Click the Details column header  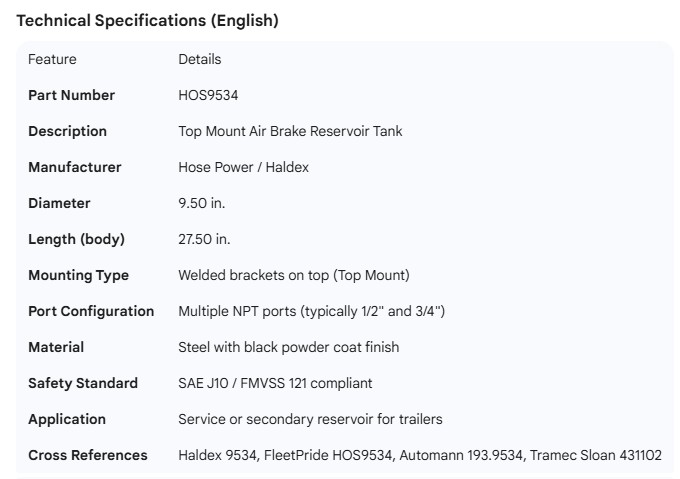tap(199, 59)
